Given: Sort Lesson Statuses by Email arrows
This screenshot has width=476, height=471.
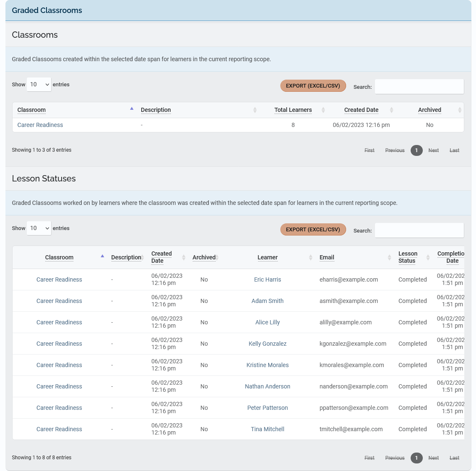Looking at the screenshot, I should pyautogui.click(x=390, y=258).
